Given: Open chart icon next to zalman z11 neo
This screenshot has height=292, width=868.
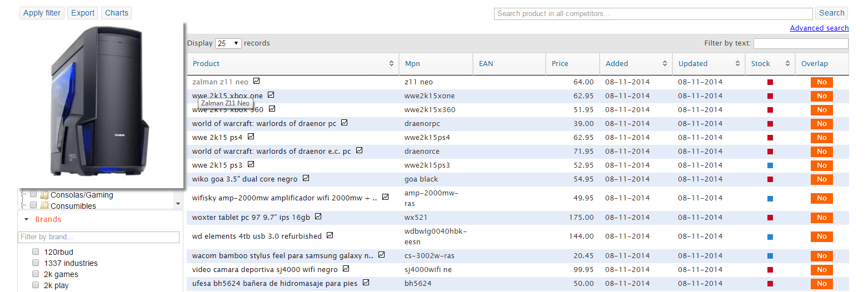Looking at the screenshot, I should click(x=256, y=81).
